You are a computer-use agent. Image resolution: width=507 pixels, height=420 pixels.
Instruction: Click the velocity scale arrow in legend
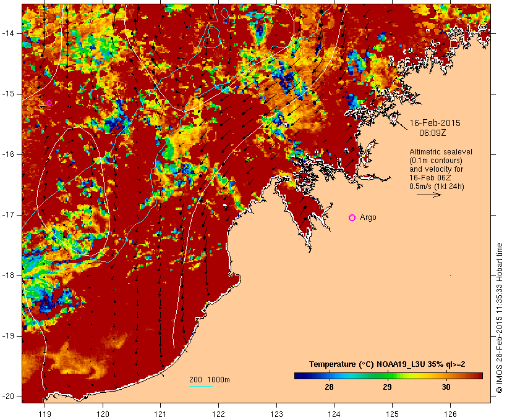pos(429,195)
